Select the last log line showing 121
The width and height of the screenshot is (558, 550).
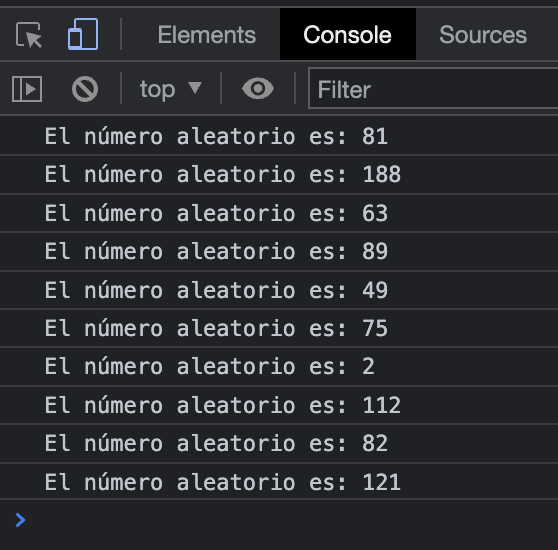pos(279,482)
